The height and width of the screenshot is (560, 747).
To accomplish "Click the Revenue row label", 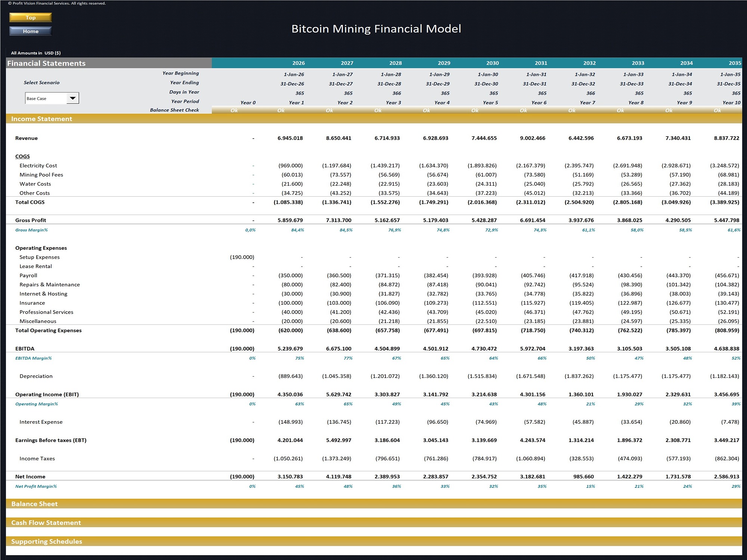I will [26, 138].
